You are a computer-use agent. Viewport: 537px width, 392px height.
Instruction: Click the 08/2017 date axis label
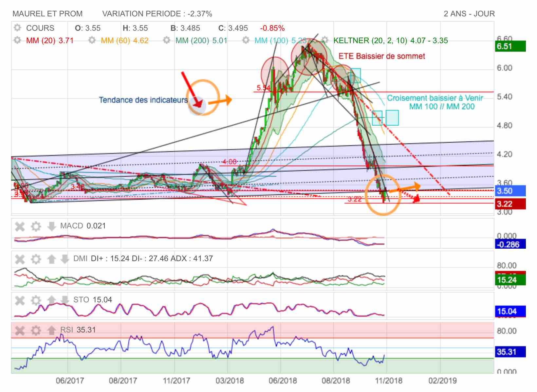(123, 381)
